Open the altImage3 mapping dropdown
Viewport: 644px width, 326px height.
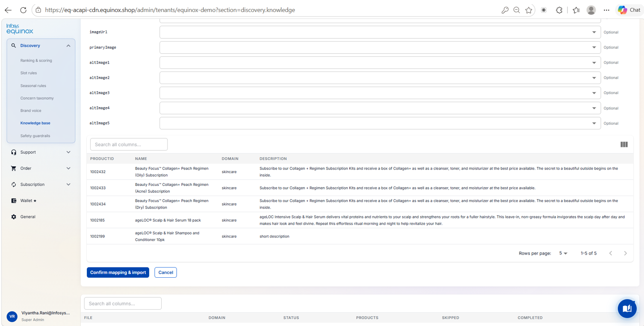pyautogui.click(x=380, y=93)
